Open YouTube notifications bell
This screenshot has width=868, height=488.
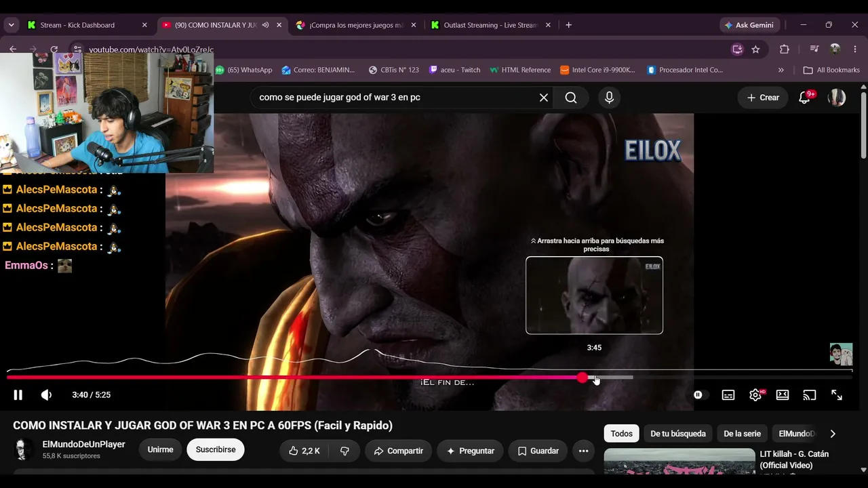[805, 98]
